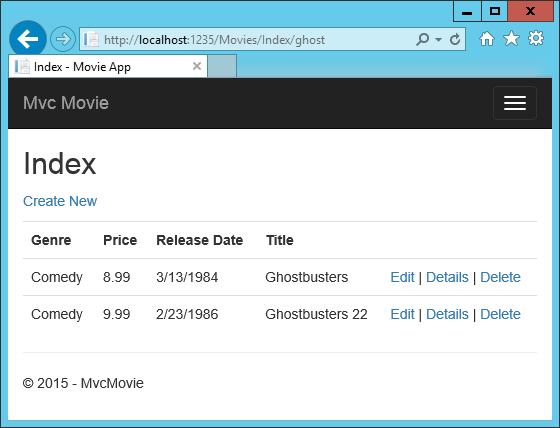
Task: Click the browser forward arrow button
Action: [x=63, y=39]
